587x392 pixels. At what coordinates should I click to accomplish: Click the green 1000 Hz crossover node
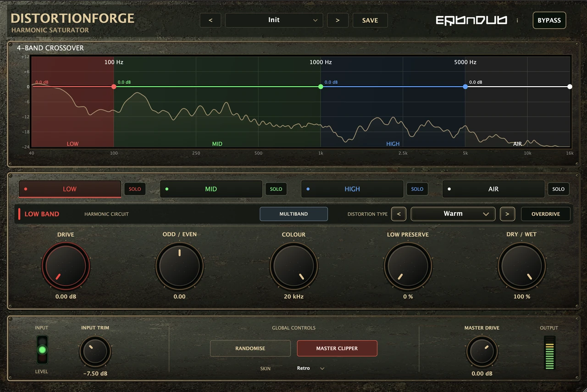321,87
